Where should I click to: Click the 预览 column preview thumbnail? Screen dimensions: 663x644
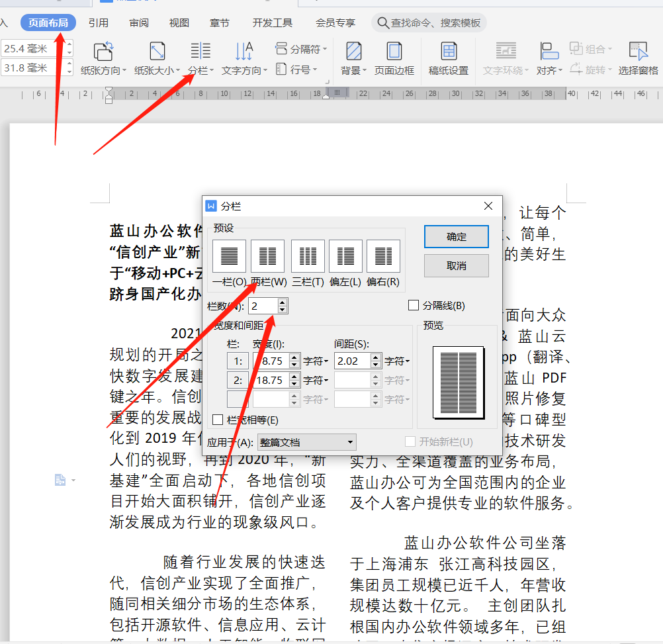(459, 383)
